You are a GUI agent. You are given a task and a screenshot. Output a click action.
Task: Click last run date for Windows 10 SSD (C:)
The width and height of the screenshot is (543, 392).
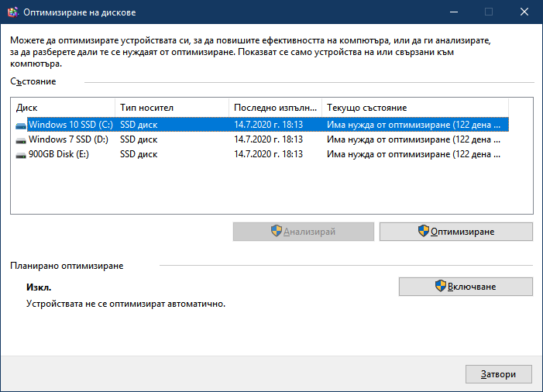click(268, 125)
